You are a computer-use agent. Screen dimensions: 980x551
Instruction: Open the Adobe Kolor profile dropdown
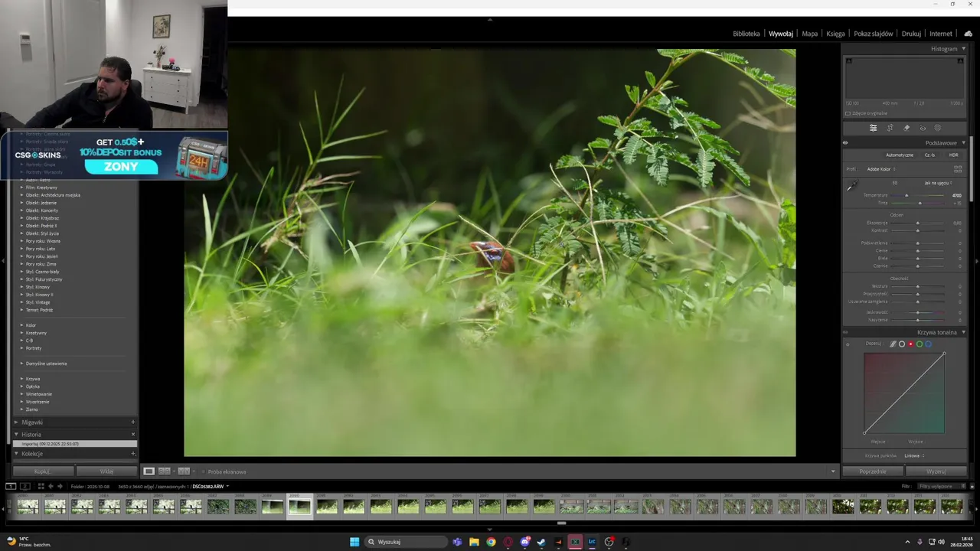coord(880,169)
